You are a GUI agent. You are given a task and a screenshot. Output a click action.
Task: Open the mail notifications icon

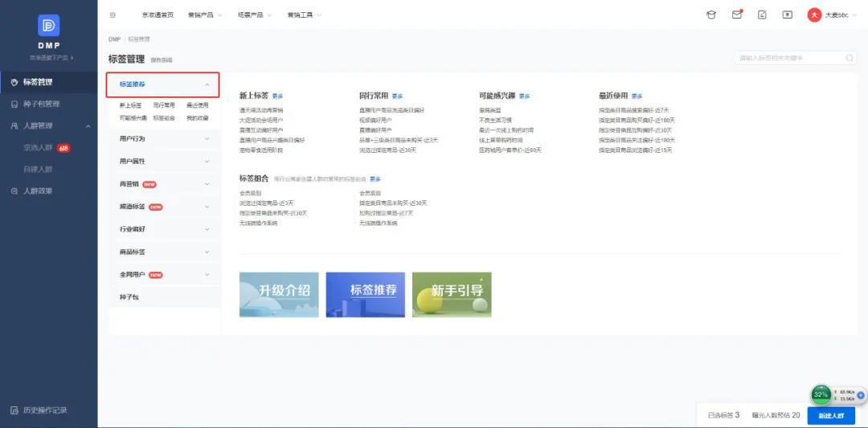[736, 14]
